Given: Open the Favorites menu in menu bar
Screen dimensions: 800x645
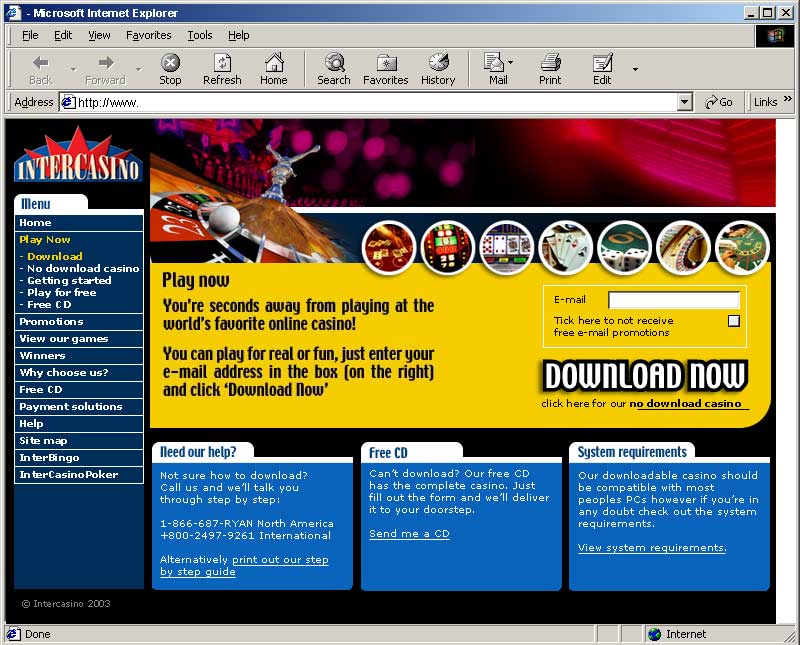Looking at the screenshot, I should click(x=148, y=35).
